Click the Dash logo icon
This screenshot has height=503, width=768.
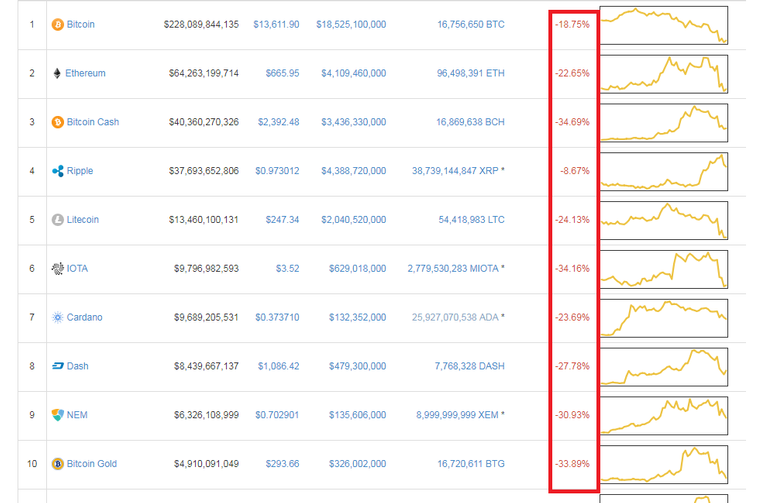point(58,366)
